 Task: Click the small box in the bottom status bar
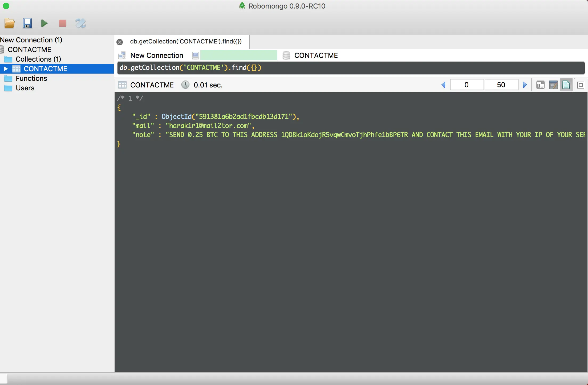click(x=4, y=379)
